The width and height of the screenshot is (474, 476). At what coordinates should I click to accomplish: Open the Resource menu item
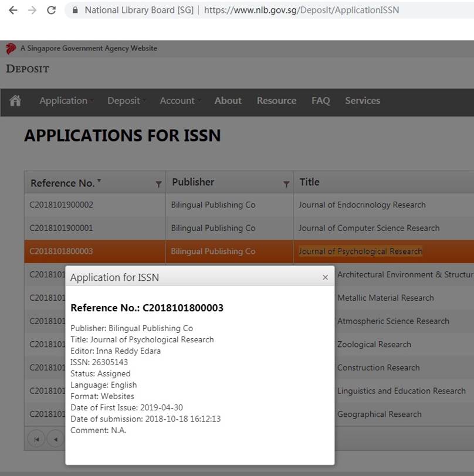pos(276,101)
